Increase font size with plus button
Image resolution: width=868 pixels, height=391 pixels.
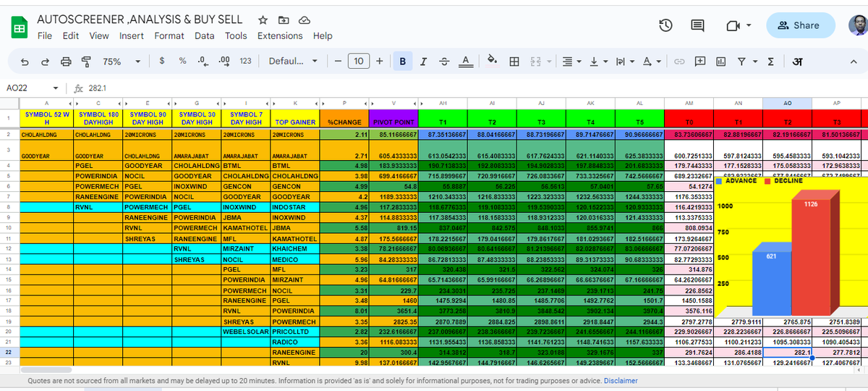(x=380, y=62)
